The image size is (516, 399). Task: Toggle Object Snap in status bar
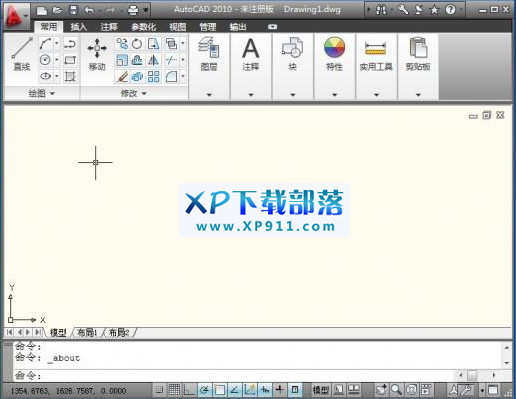[x=219, y=389]
